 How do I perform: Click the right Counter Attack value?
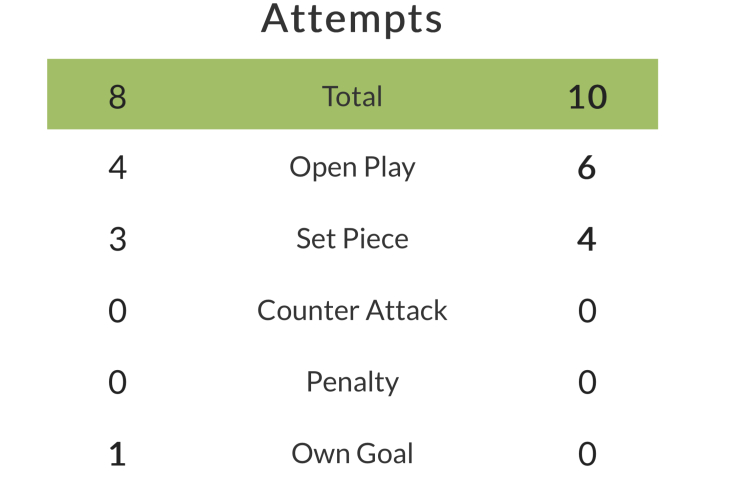tap(587, 311)
